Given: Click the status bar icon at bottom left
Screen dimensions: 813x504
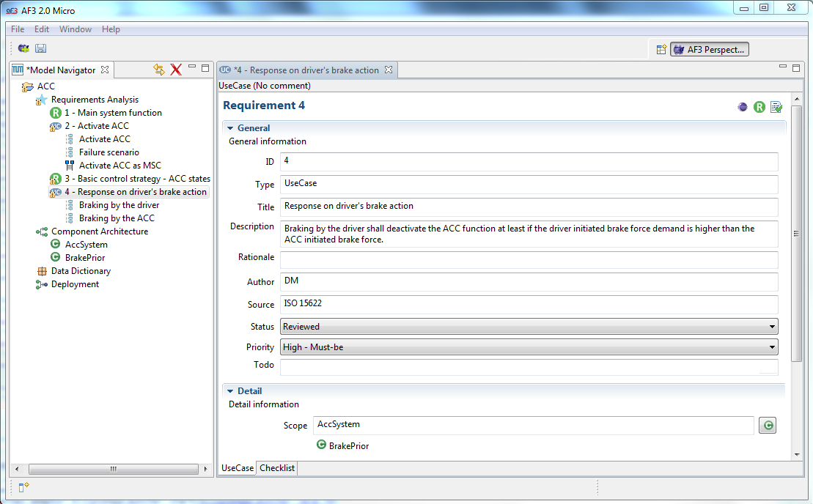Looking at the screenshot, I should click(24, 487).
